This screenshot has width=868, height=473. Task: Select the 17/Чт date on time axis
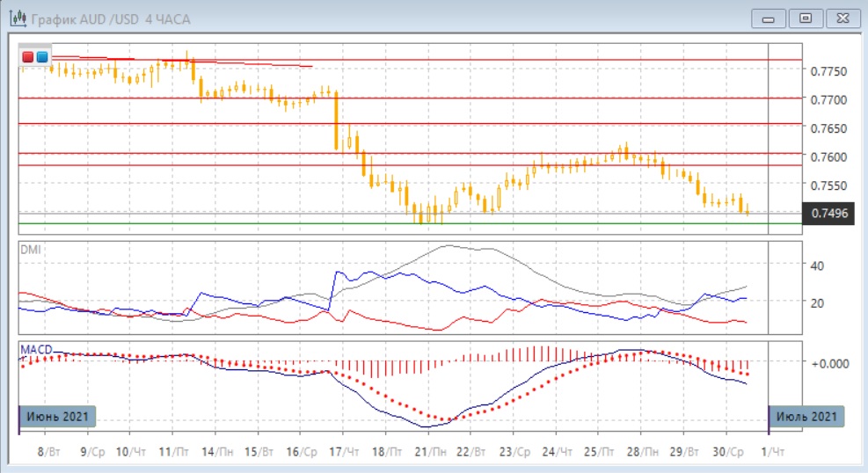344,451
